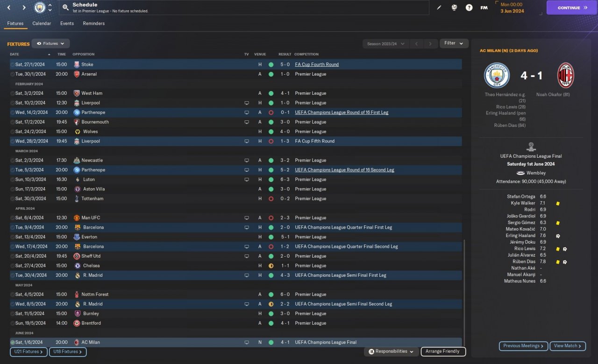
Task: Open the help question mark icon
Action: point(469,7)
